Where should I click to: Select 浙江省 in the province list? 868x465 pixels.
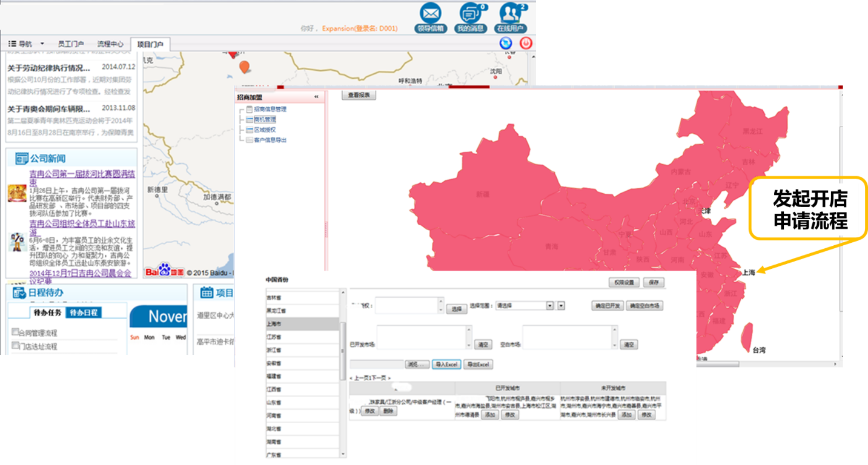[x=302, y=350]
